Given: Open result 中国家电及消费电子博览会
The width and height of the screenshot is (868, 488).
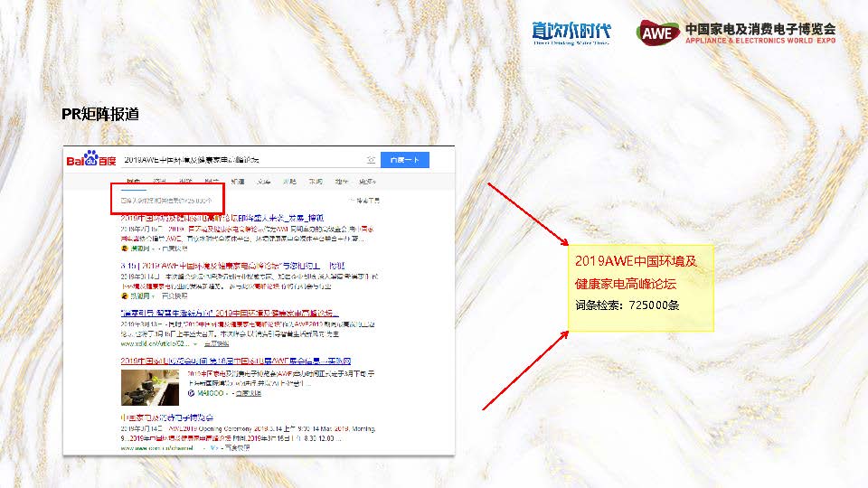Looking at the screenshot, I should [166, 418].
